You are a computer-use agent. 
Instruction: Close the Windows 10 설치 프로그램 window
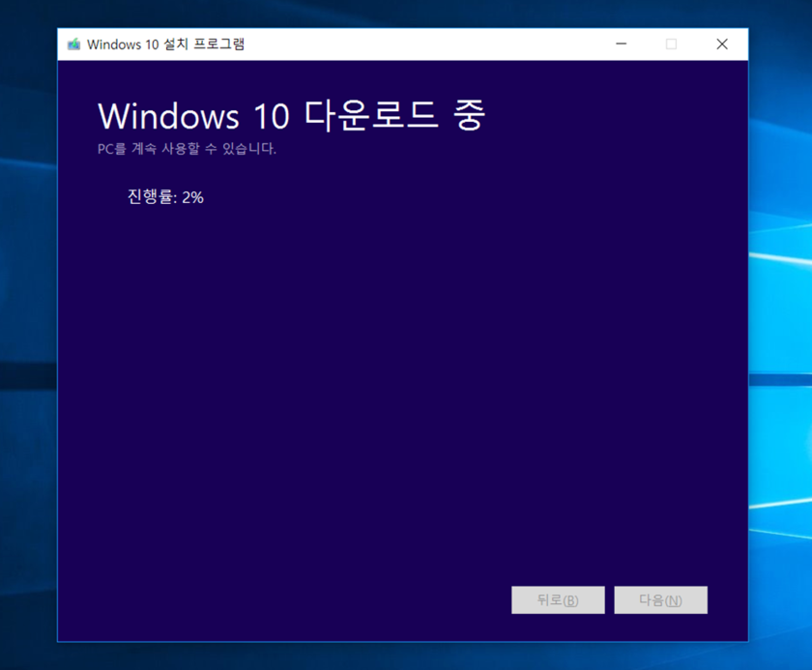(722, 44)
